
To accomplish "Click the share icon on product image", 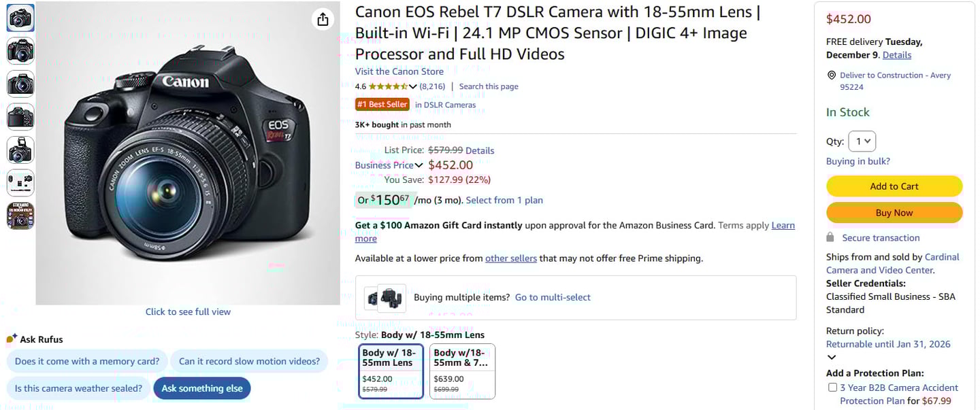I will (323, 19).
